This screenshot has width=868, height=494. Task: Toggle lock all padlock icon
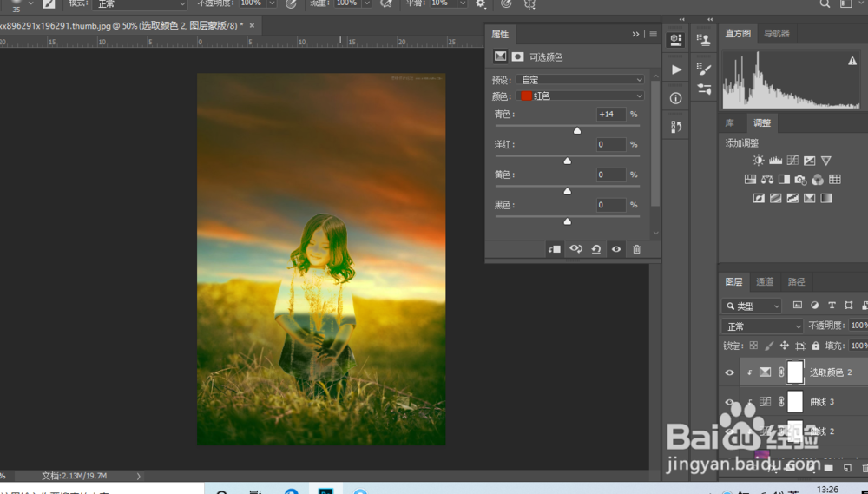pos(815,346)
